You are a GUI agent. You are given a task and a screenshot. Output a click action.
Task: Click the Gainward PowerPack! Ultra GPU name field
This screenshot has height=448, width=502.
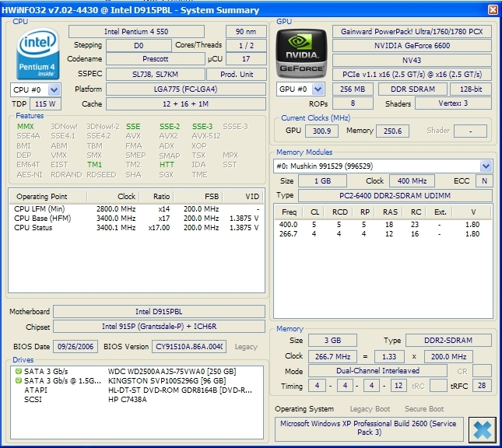pos(412,32)
